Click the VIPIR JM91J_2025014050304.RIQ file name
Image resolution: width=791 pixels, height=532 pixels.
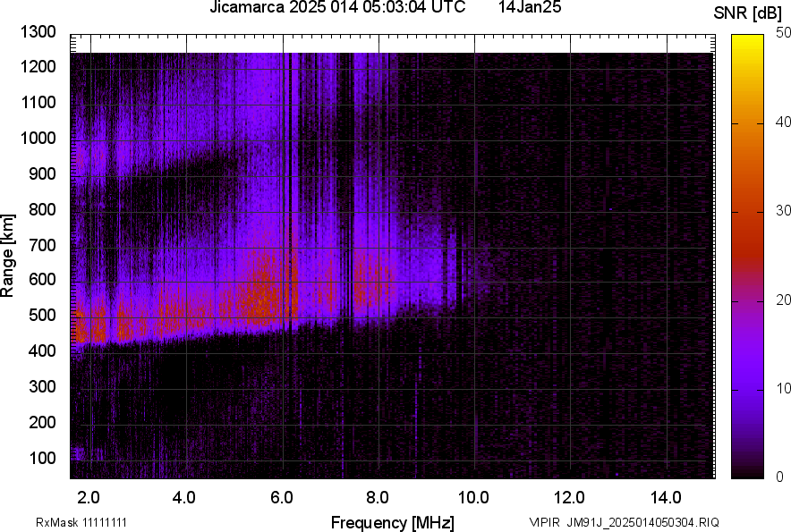point(624,522)
